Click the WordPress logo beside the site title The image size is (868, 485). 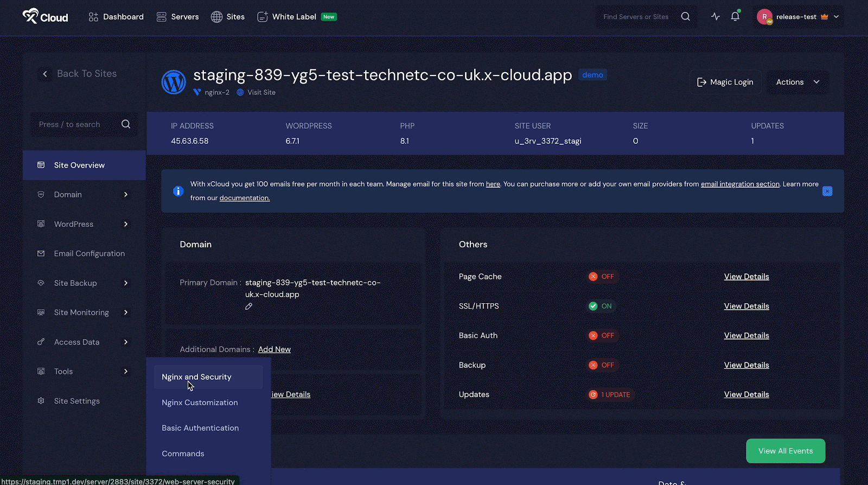174,82
